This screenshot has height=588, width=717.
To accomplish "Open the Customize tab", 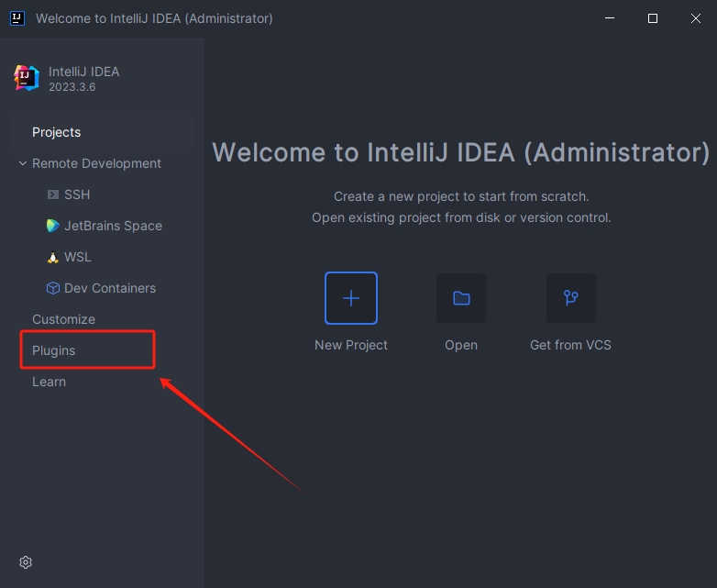I will 63,319.
